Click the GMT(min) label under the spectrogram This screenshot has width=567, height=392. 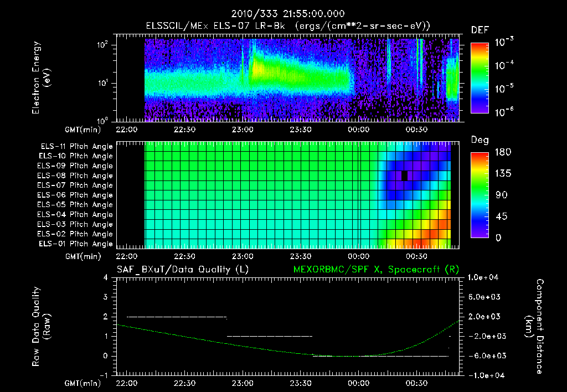tap(83, 130)
